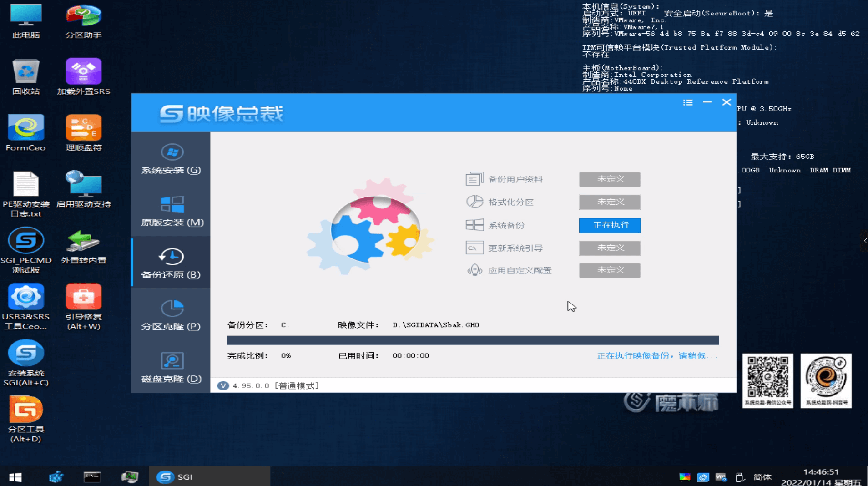Open the Windows Start menu

[x=15, y=476]
